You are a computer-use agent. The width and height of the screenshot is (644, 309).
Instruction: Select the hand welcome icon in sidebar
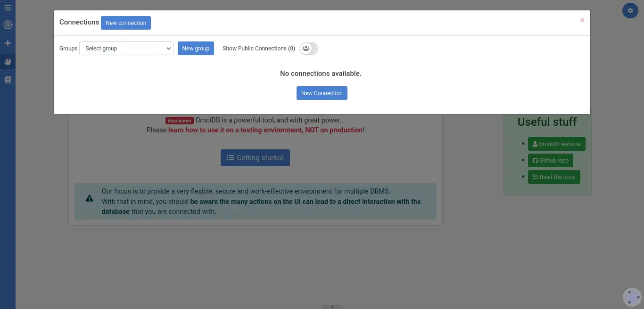coord(8,61)
